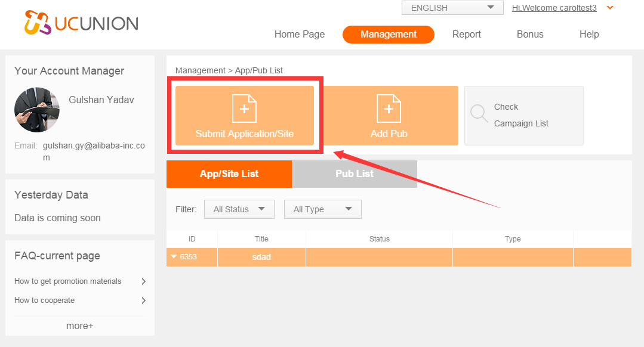Go to the Report menu
Image resolution: width=644 pixels, height=347 pixels.
[466, 35]
